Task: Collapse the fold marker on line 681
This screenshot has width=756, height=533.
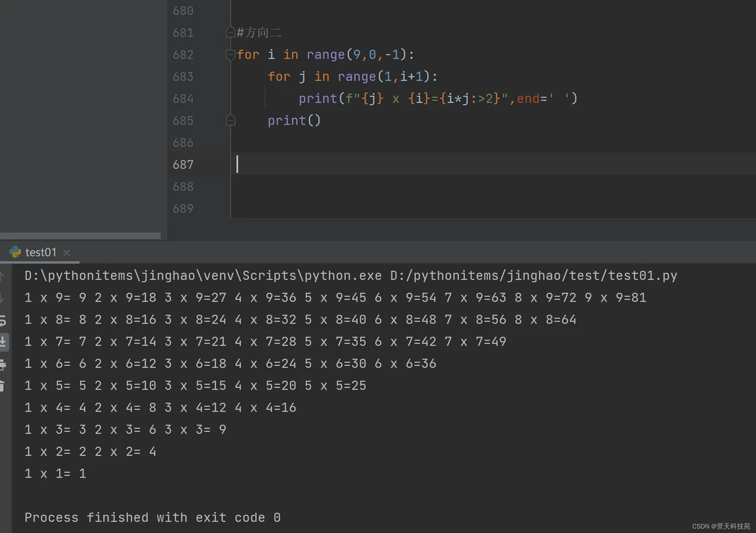Action: (x=231, y=33)
